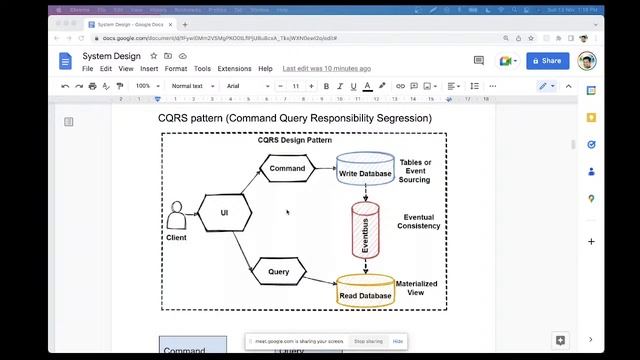Image resolution: width=640 pixels, height=360 pixels.
Task: Decrease font size with minus button
Action: coord(280,86)
